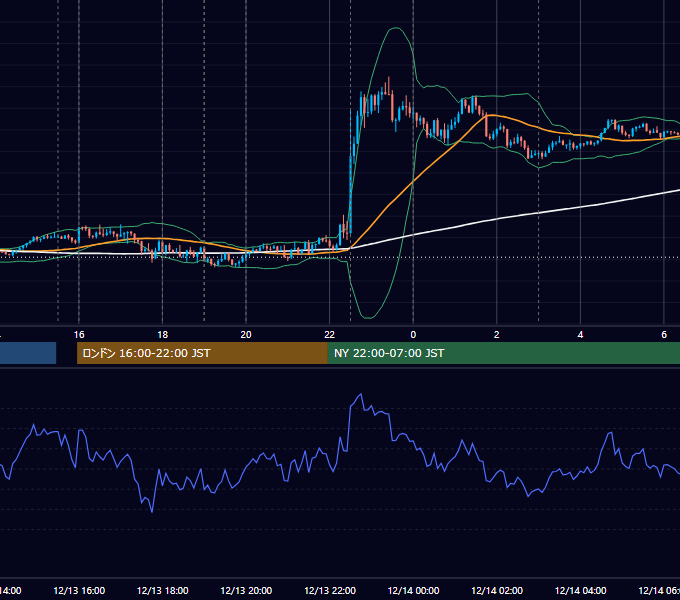Screen dimensions: 680x600
Task: Click the 12/14 04:00 time label
Action: pos(581,590)
